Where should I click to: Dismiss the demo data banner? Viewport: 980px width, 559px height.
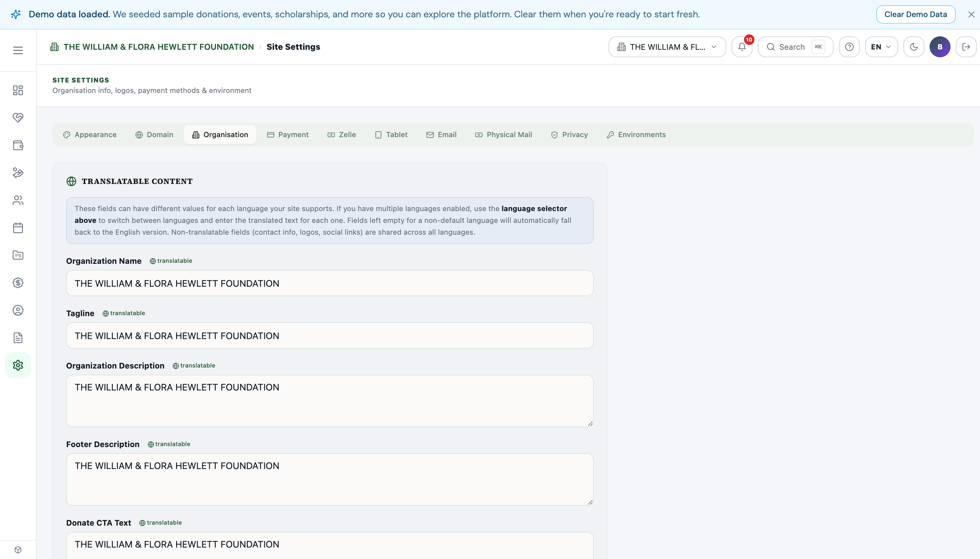click(x=971, y=15)
